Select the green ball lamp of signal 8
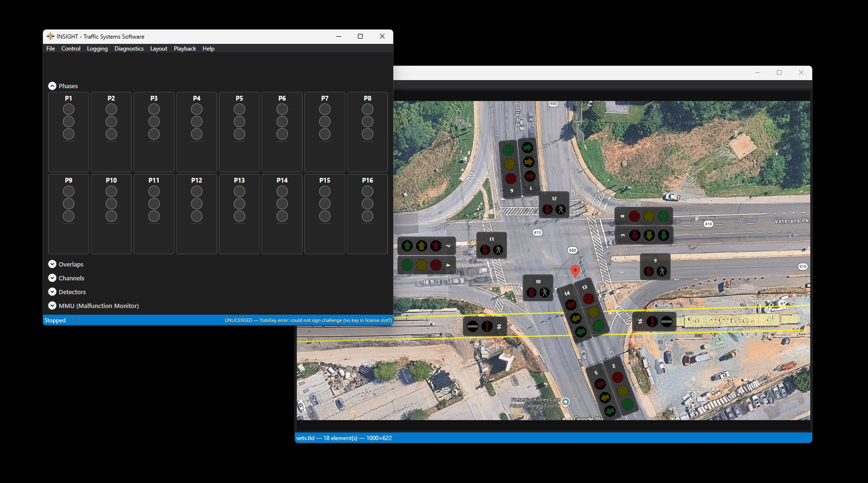The width and height of the screenshot is (868, 483). (663, 216)
